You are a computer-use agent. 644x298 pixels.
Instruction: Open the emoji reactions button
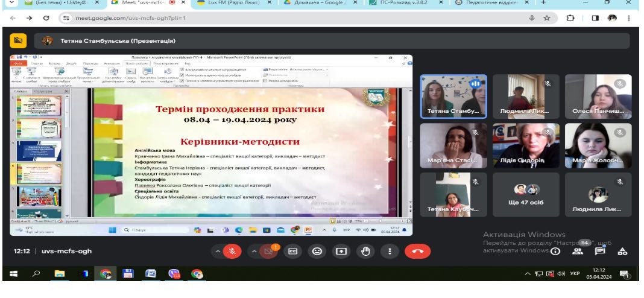pos(317,251)
